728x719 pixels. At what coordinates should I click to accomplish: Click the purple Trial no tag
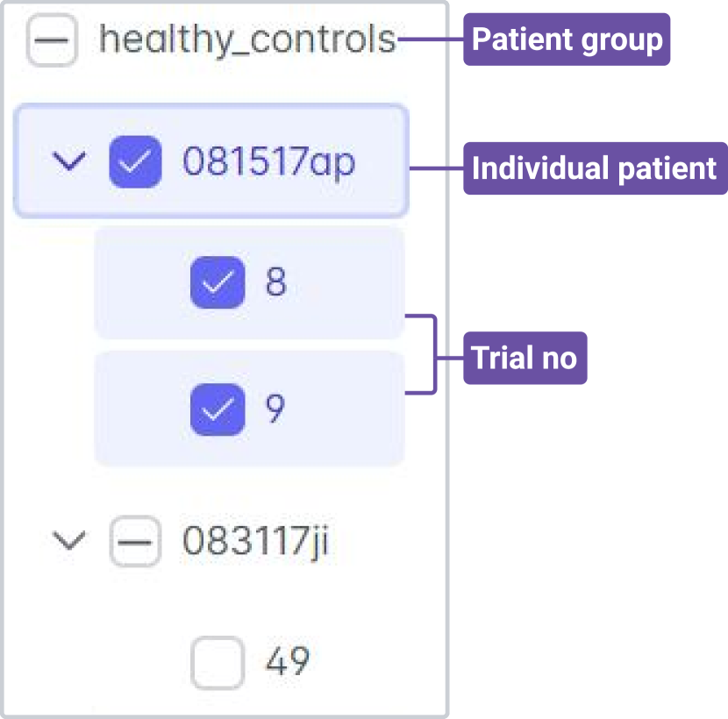click(525, 358)
